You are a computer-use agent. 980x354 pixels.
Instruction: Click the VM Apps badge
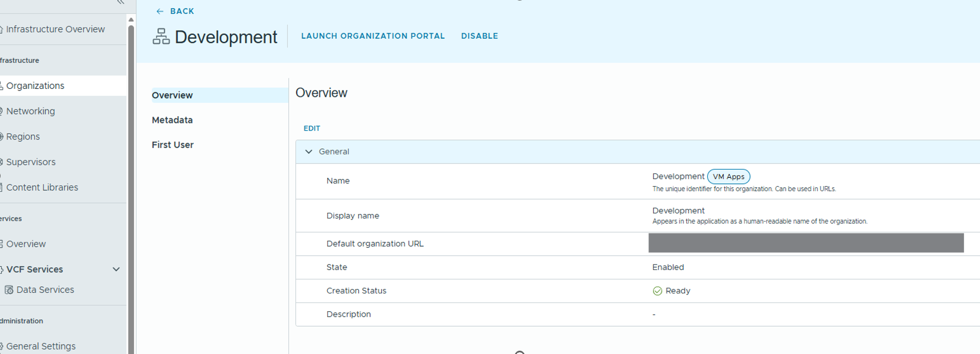coord(728,177)
